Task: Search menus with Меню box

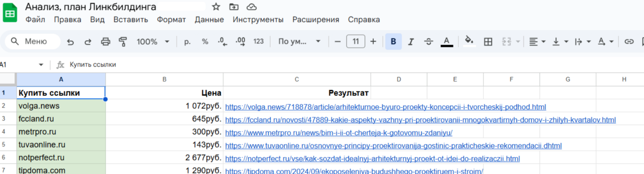Action: click(33, 41)
